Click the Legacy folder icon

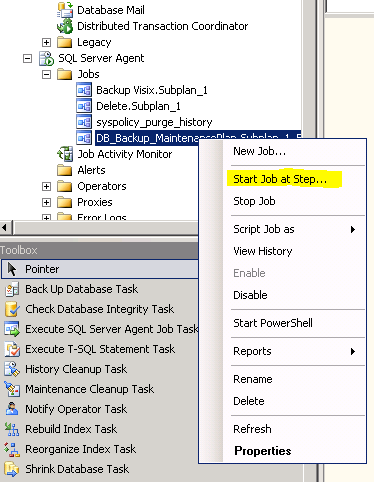[x=65, y=42]
